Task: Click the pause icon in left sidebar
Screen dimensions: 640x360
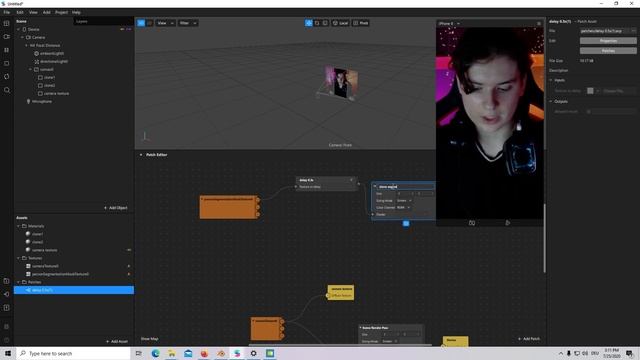Action: [x=7, y=50]
